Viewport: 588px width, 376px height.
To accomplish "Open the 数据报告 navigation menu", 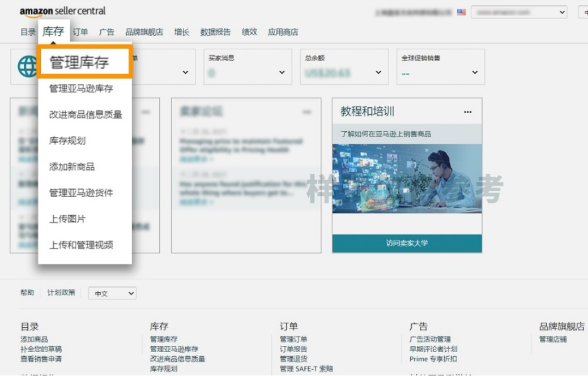I will click(215, 32).
